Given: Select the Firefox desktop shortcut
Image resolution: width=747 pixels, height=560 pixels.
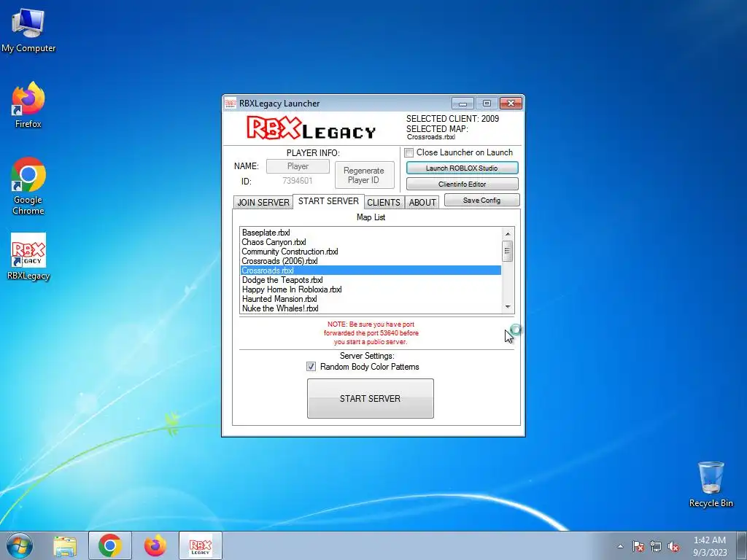Looking at the screenshot, I should coord(28,105).
